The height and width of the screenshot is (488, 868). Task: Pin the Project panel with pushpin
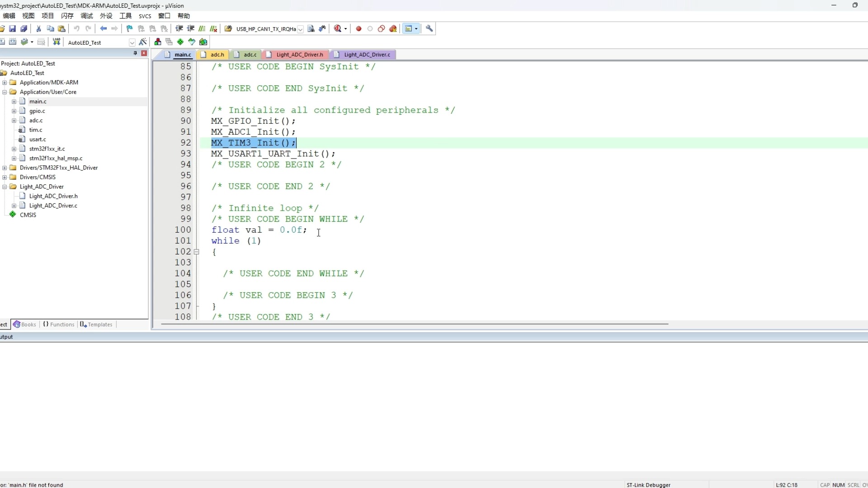pyautogui.click(x=135, y=53)
